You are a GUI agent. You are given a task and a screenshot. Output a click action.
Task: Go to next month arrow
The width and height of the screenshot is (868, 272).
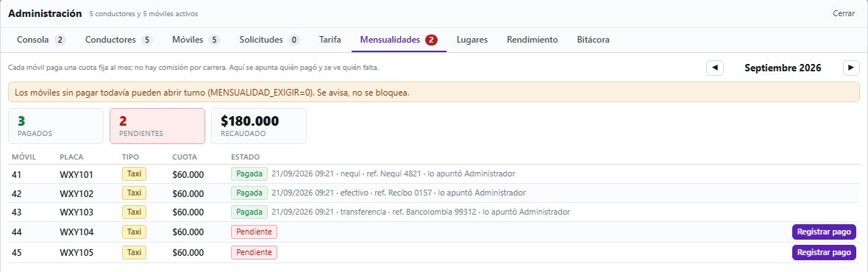851,68
